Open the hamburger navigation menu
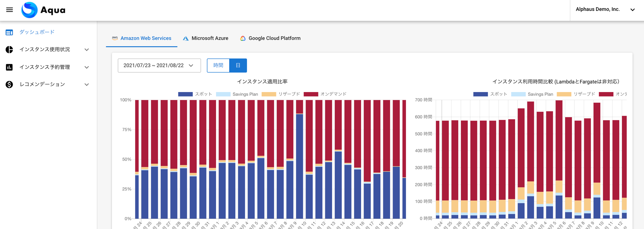The image size is (644, 229). [10, 10]
